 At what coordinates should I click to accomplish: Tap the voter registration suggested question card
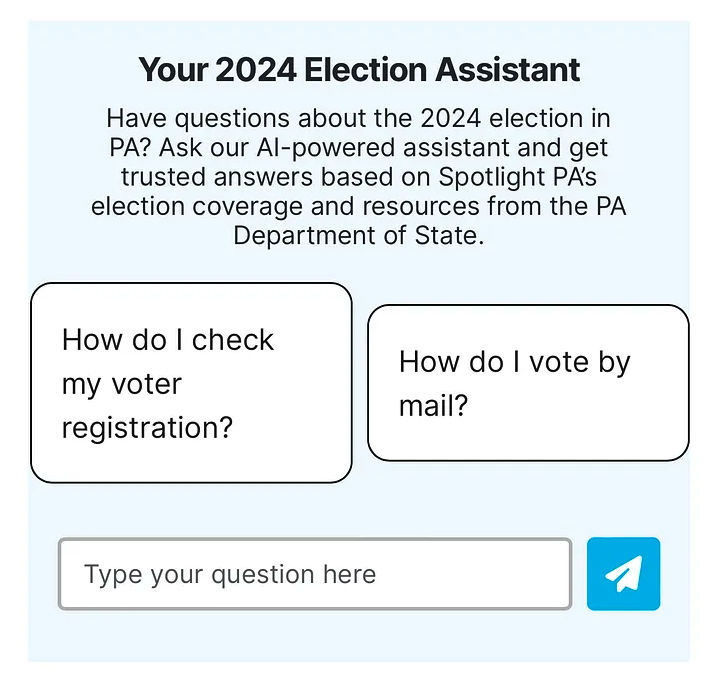click(191, 383)
